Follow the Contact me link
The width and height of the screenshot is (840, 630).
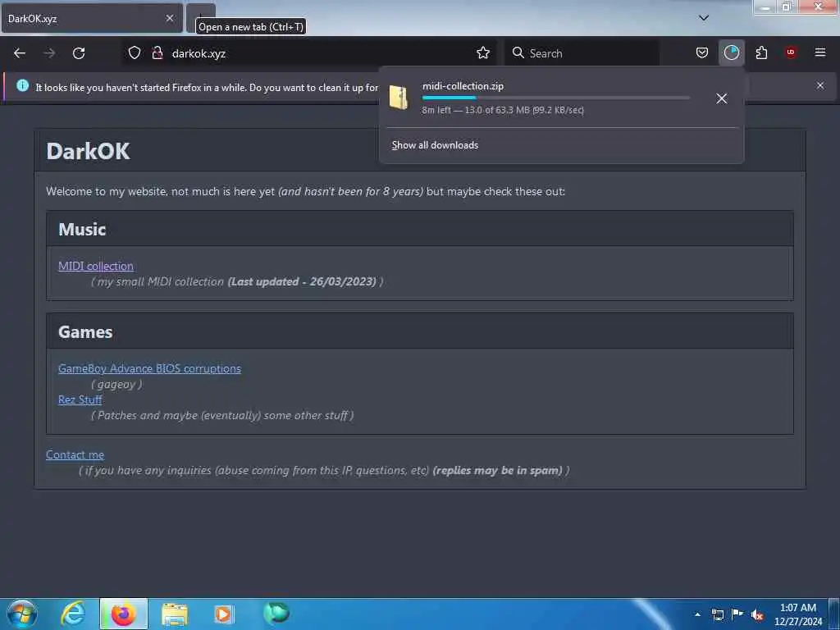(75, 454)
